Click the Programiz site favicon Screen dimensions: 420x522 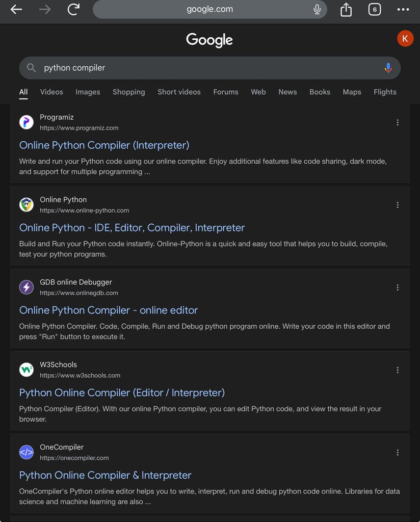tap(27, 122)
